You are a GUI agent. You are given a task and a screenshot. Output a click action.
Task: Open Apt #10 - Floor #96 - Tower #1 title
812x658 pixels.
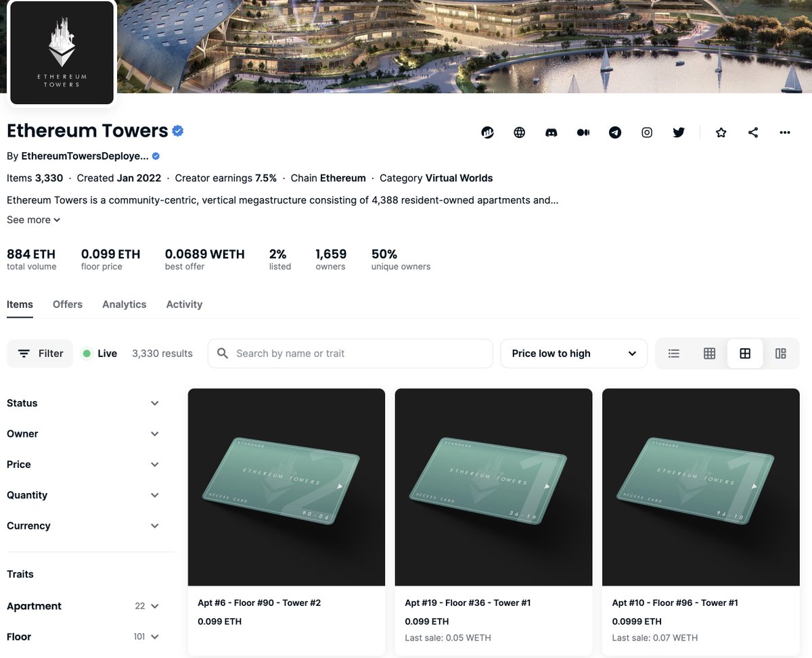coord(675,603)
